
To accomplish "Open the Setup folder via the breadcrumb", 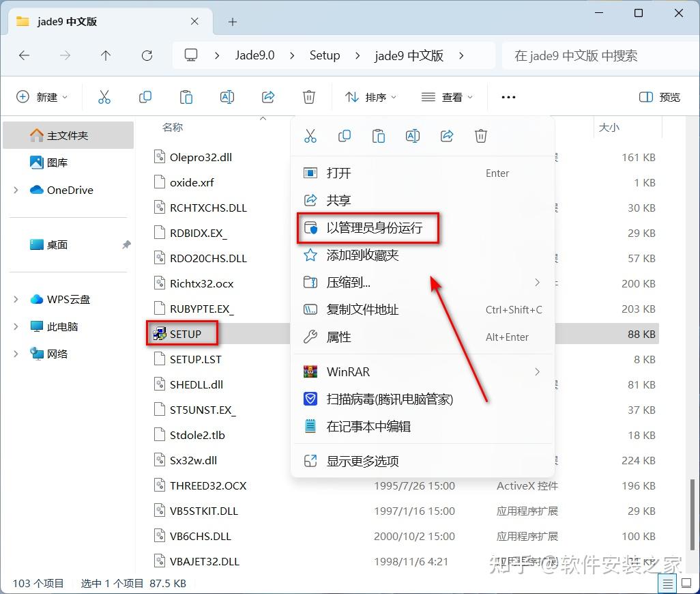I will click(325, 55).
